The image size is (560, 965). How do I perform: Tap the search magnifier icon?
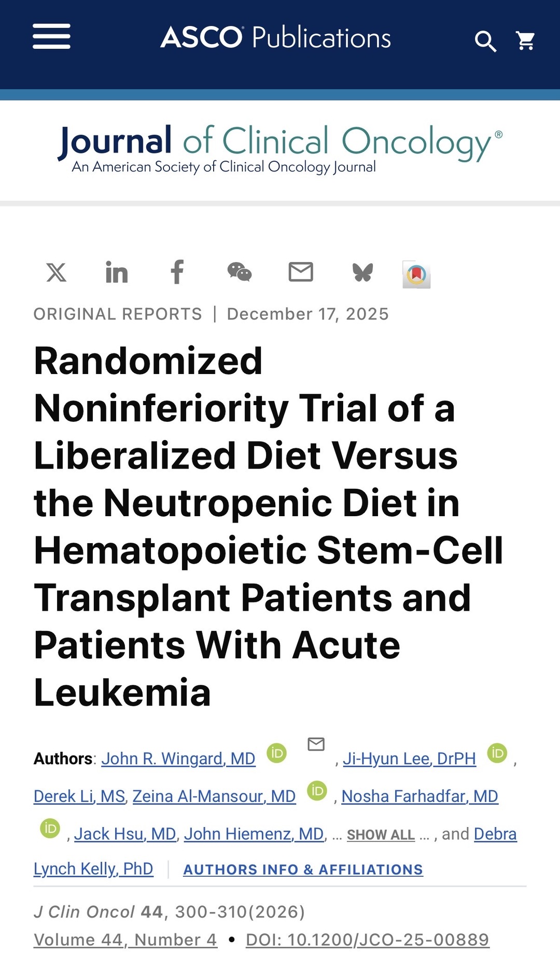pyautogui.click(x=485, y=41)
